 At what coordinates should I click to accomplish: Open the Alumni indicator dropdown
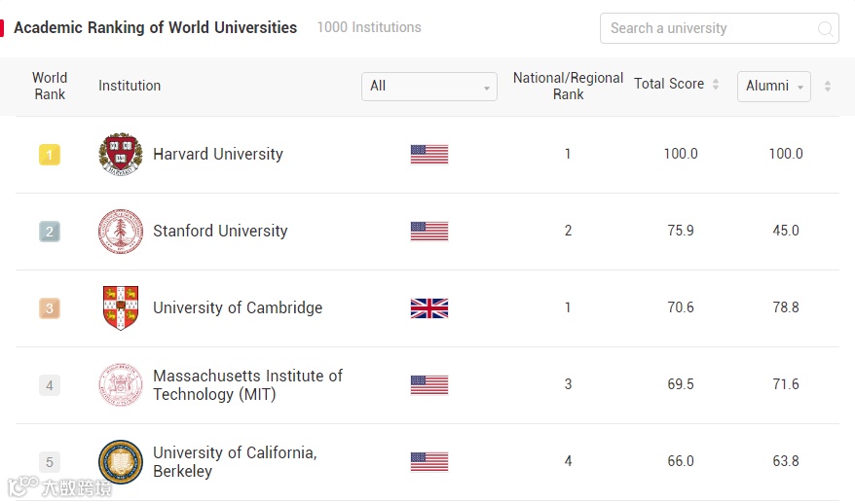point(773,86)
